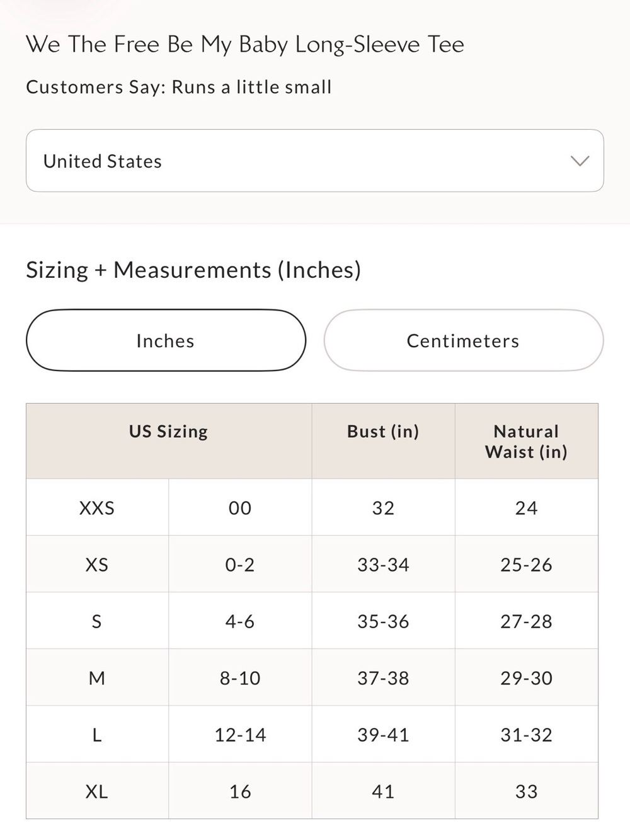
Task: Click the 8-10 US size cell
Action: point(240,677)
